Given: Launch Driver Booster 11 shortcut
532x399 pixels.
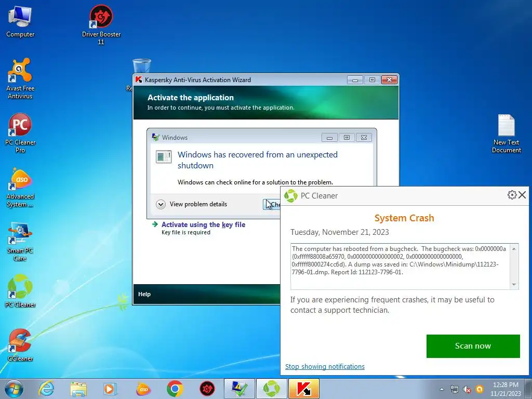Looking at the screenshot, I should click(101, 24).
